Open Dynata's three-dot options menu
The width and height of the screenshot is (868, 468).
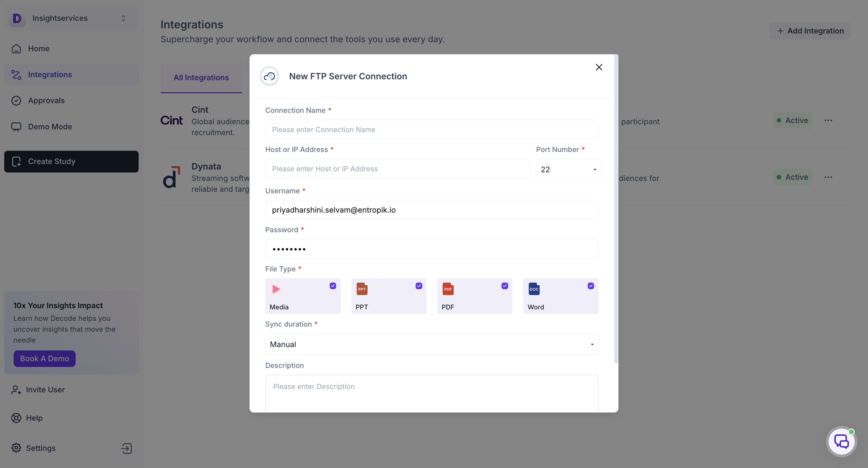(828, 177)
